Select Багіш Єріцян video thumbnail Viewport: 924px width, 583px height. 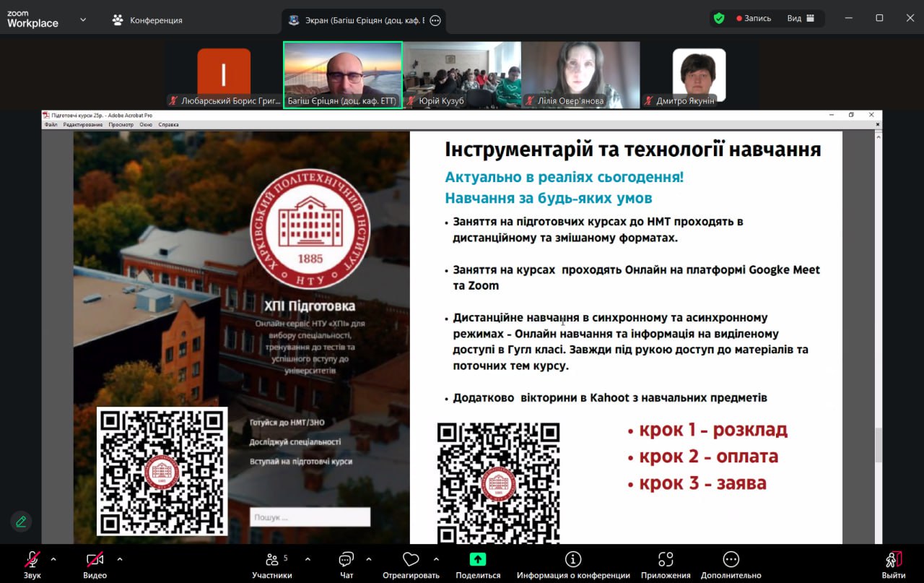point(343,75)
